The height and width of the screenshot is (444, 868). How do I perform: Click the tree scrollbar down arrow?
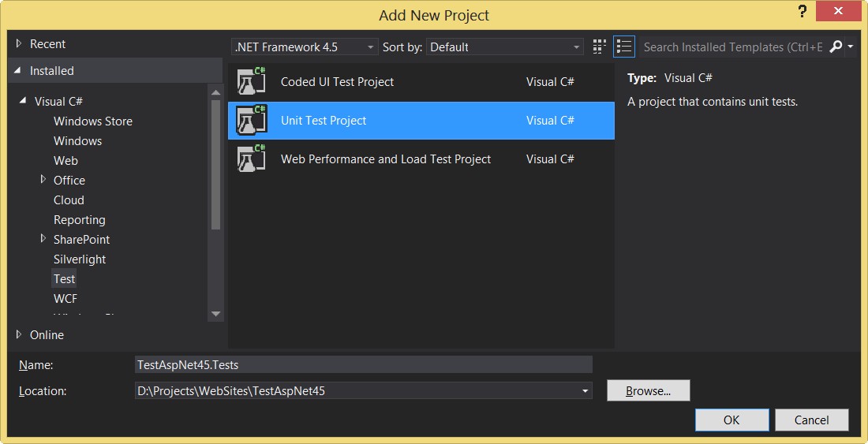216,314
